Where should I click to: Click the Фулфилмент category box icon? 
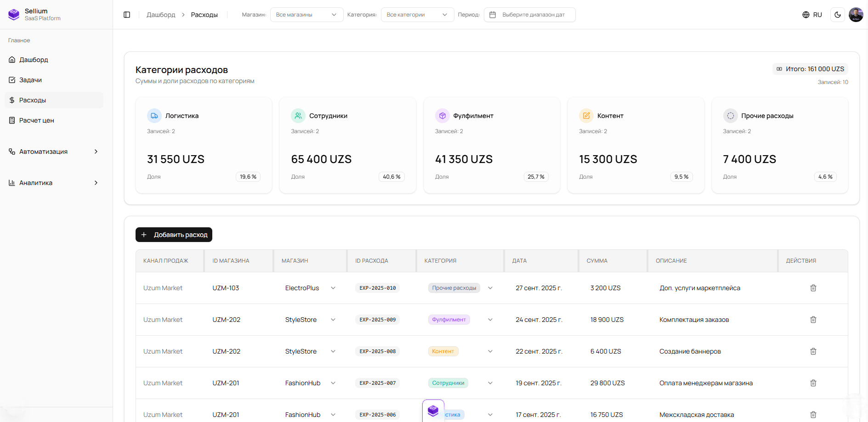pyautogui.click(x=442, y=116)
